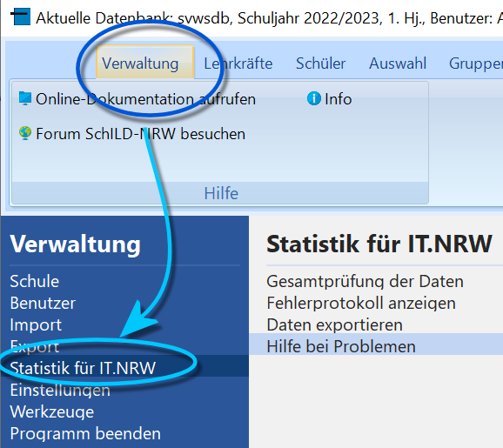Open the Gruppen tab
503x448 pixels.
(x=476, y=64)
